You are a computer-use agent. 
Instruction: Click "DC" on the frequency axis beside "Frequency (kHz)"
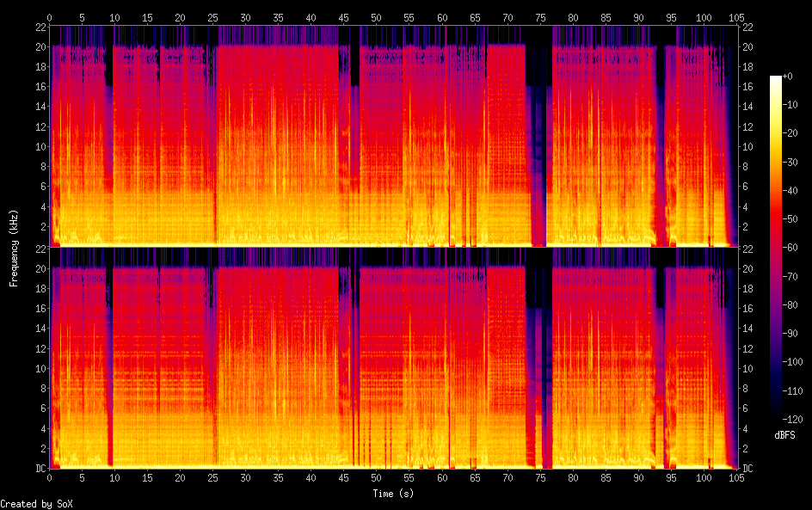(41, 469)
